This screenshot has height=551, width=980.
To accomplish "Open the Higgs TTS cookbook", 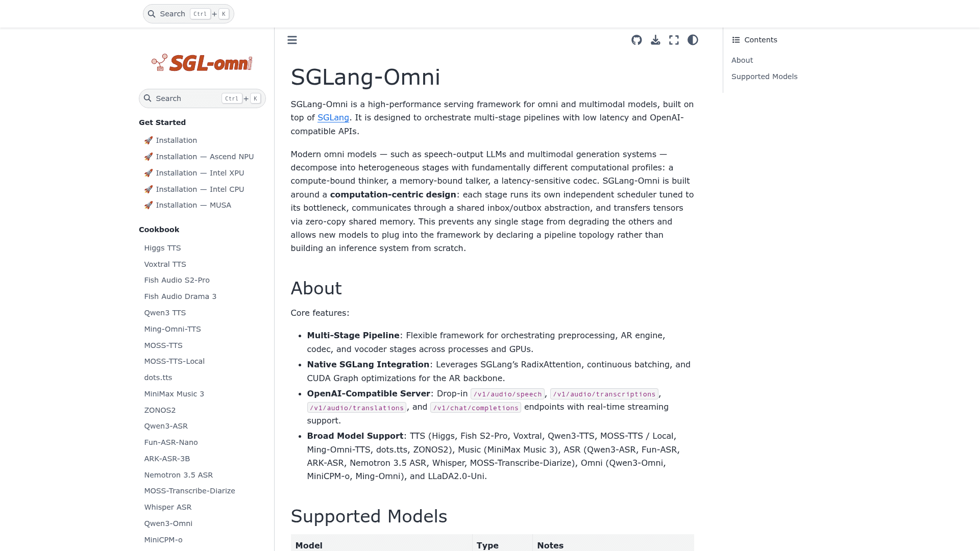I will coord(162,248).
